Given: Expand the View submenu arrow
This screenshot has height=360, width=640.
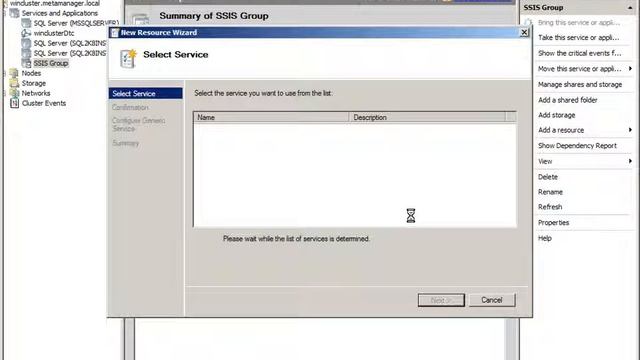Looking at the screenshot, I should point(630,161).
